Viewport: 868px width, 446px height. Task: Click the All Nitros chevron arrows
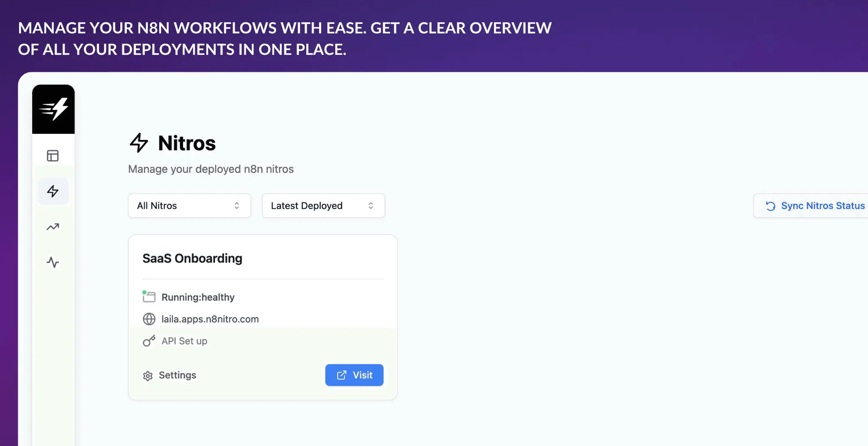point(237,205)
